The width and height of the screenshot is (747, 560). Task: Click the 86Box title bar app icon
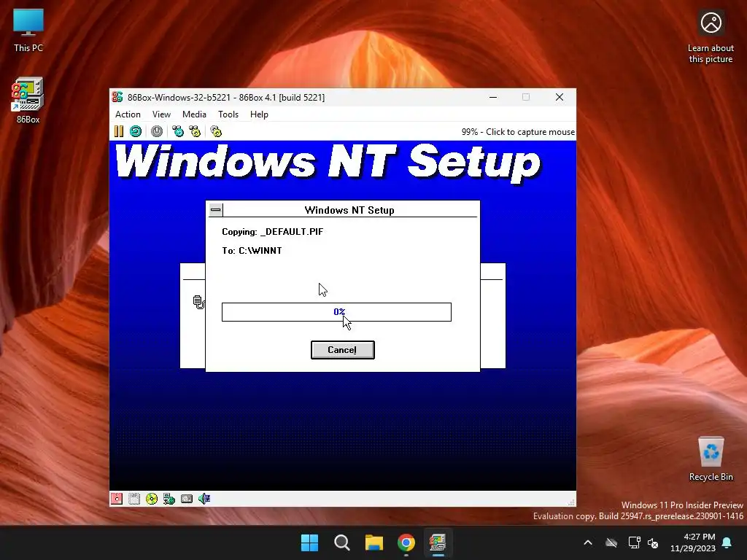(x=117, y=97)
